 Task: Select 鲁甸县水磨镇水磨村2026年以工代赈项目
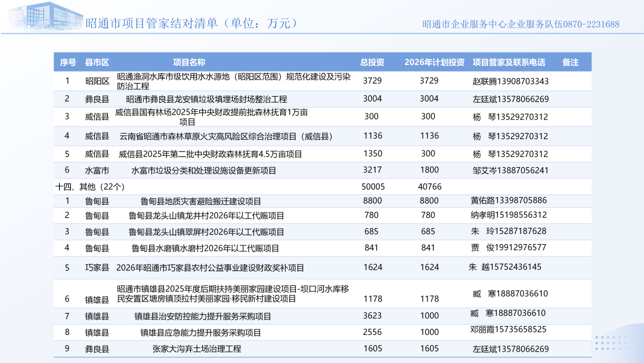point(205,249)
